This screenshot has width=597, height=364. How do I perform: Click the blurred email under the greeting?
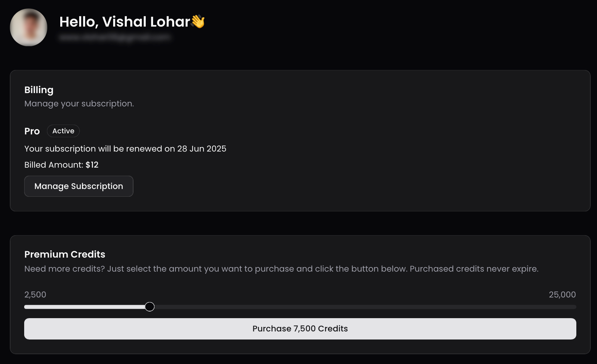(x=115, y=37)
